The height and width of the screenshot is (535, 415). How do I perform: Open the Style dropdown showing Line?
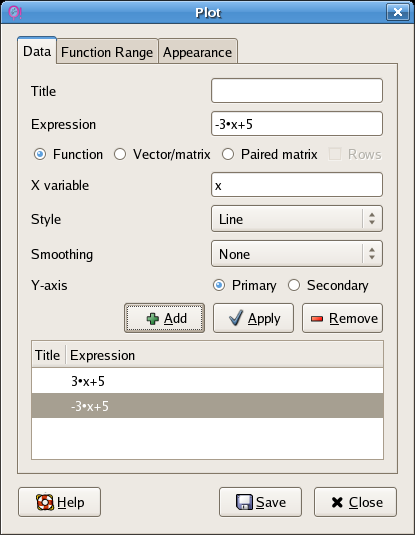(297, 218)
